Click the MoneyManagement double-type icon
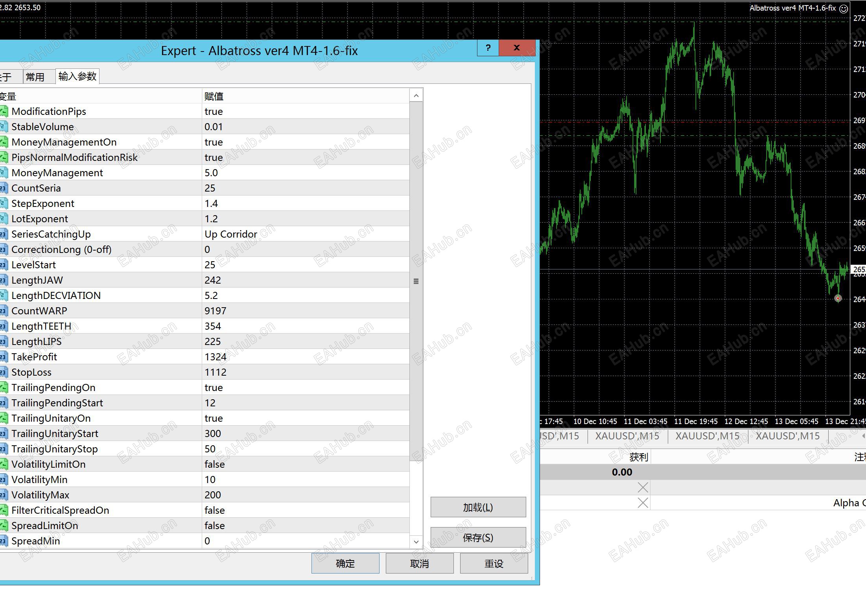 [x=4, y=173]
